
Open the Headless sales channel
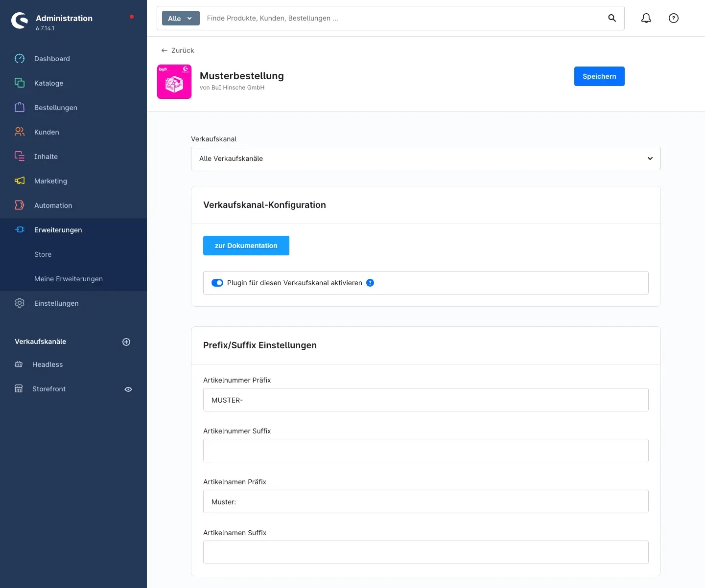47,364
